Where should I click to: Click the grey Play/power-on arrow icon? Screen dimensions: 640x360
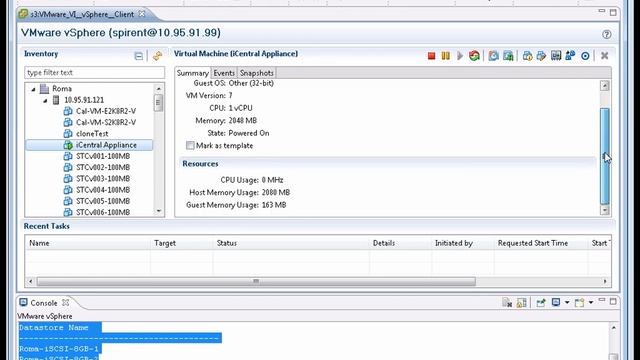point(460,56)
